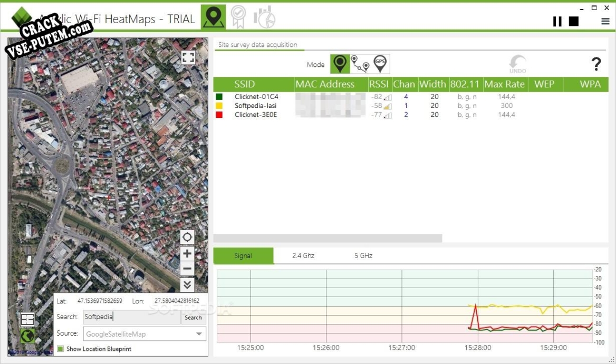
Task: Click the UNDO arrow
Action: 517,64
